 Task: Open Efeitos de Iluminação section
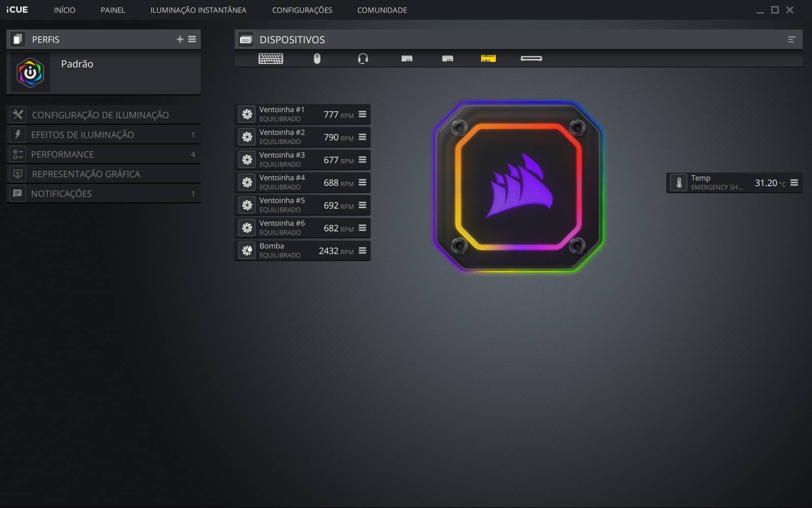(x=104, y=135)
